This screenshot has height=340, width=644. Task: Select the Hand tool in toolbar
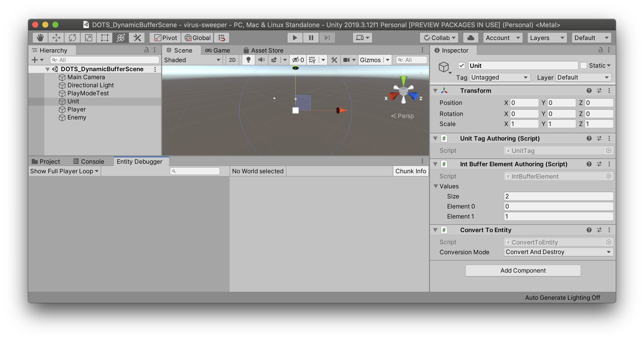tap(40, 38)
